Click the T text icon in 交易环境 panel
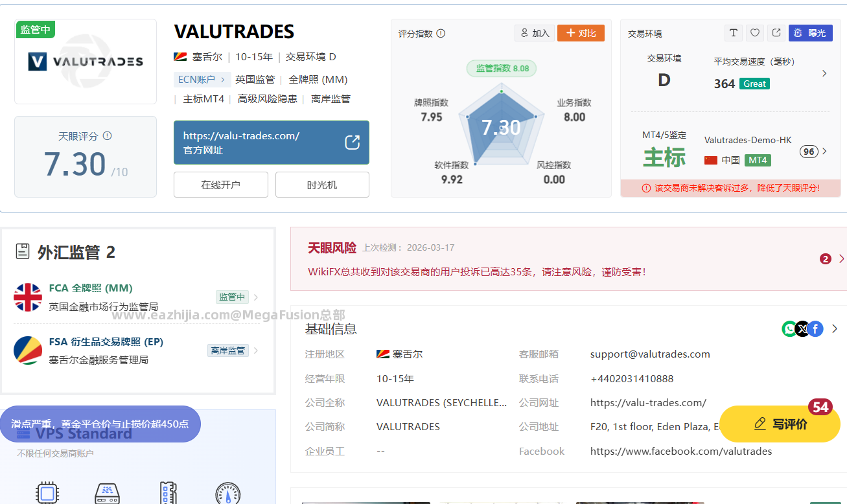The image size is (847, 504). 733,33
